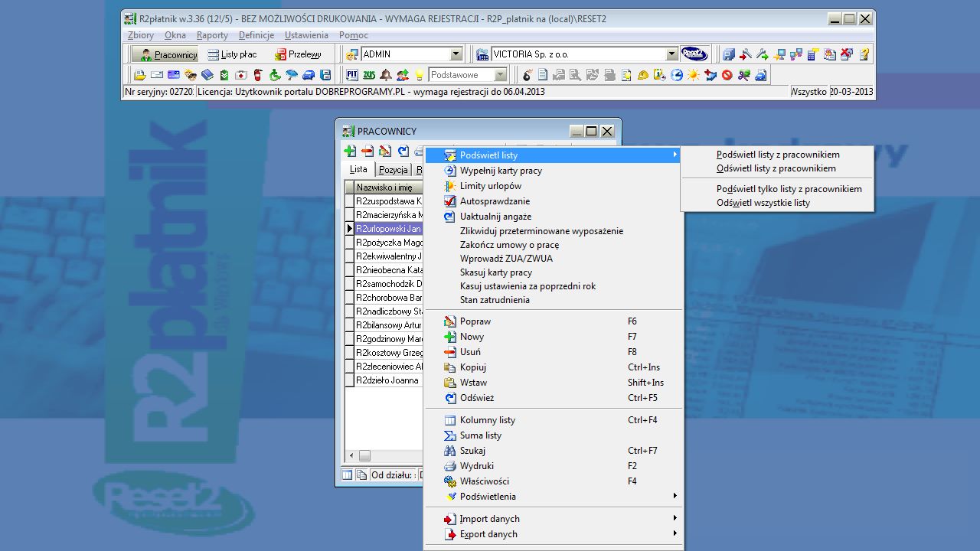Choose Limity urlopów in context menu
This screenshot has height=551, width=980.
(x=554, y=186)
